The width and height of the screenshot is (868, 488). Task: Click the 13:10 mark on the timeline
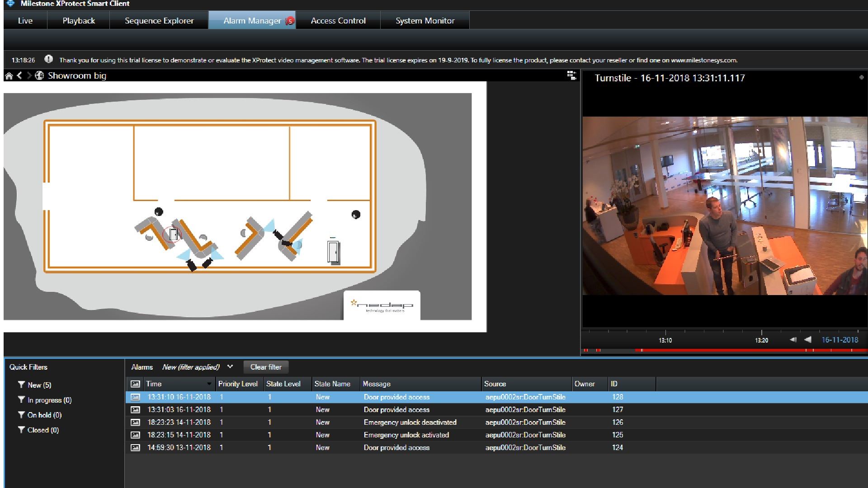(665, 340)
